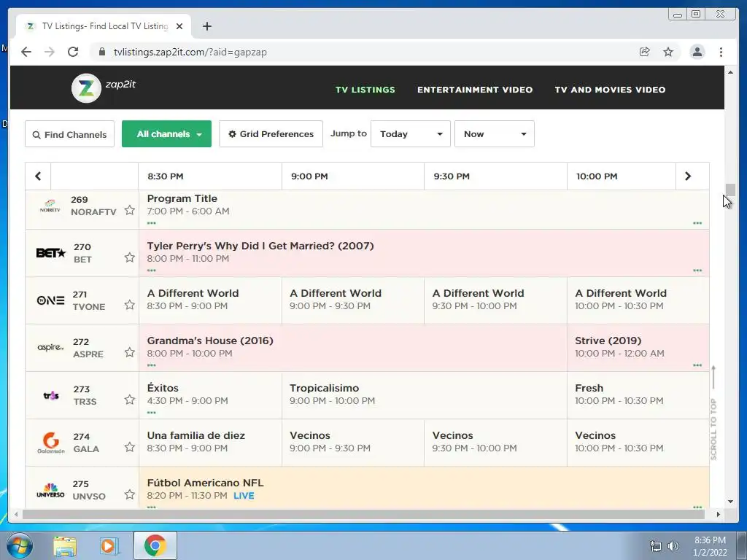Viewport: 747px width, 560px height.
Task: Launch media player from taskbar
Action: pyautogui.click(x=108, y=546)
